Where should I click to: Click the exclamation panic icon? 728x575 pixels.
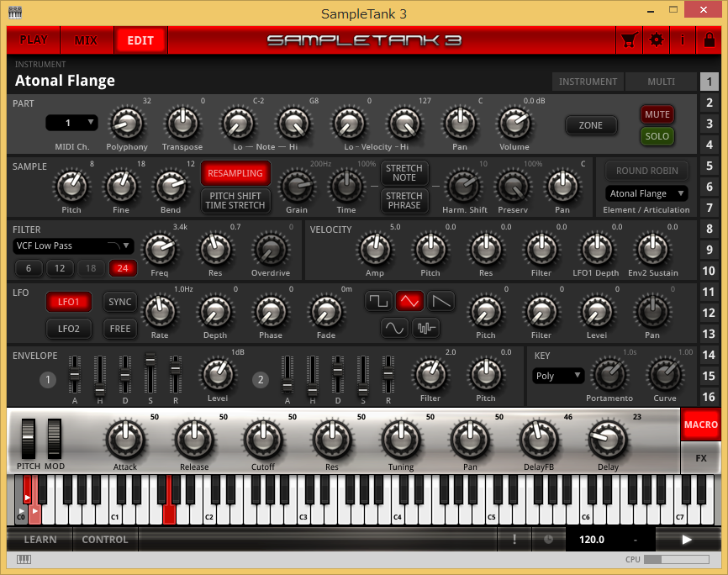(x=514, y=539)
